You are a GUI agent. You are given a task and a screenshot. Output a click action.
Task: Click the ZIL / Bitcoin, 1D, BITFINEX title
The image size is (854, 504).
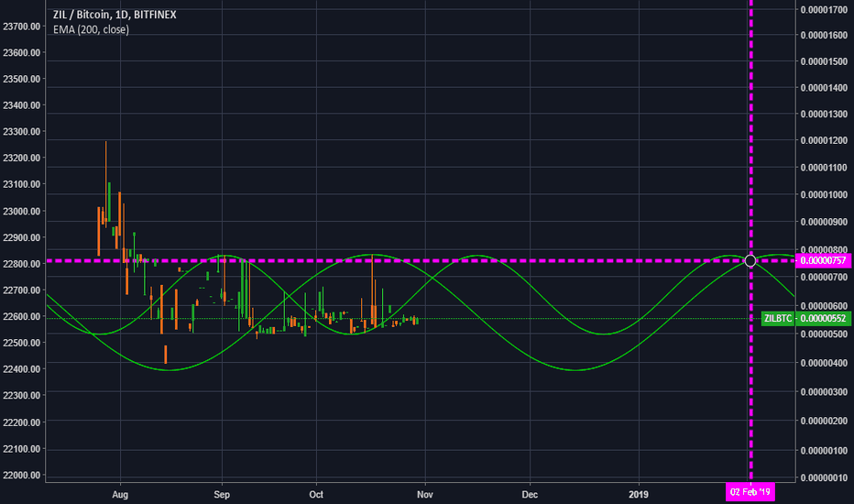[x=115, y=15]
